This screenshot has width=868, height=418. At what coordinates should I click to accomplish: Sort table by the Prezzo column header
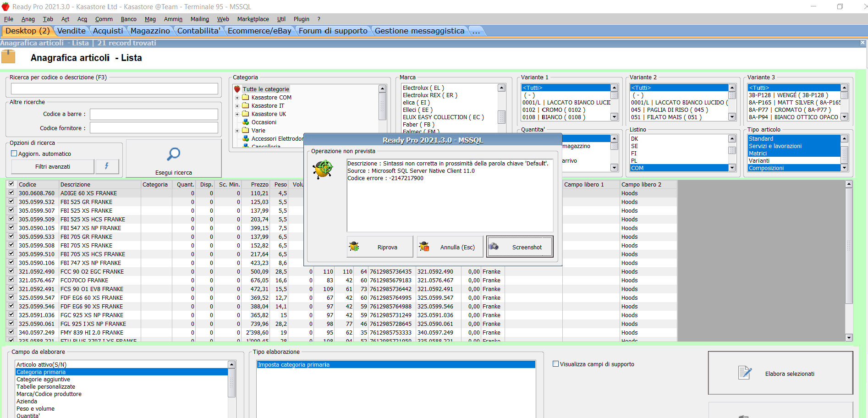(x=255, y=184)
